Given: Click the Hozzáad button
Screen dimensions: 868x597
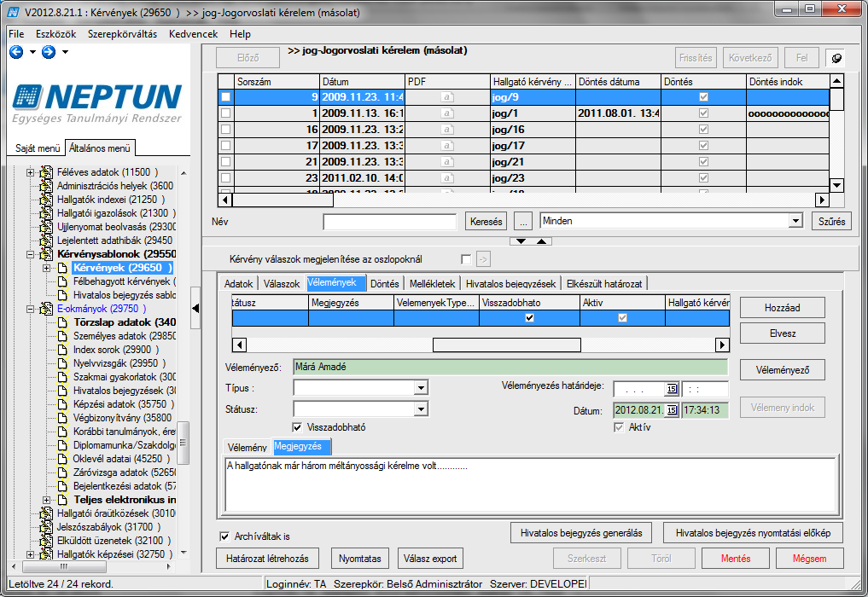Looking at the screenshot, I should click(x=782, y=308).
